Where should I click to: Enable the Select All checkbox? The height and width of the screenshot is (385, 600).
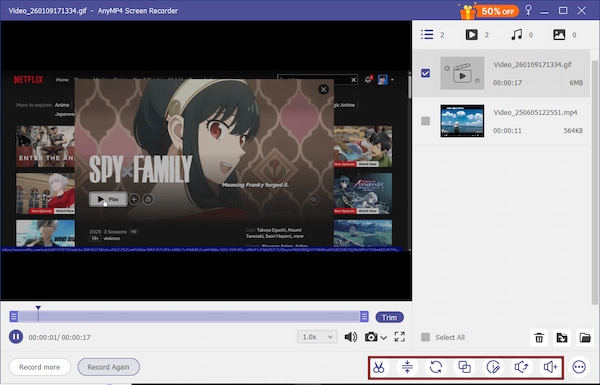click(x=425, y=337)
